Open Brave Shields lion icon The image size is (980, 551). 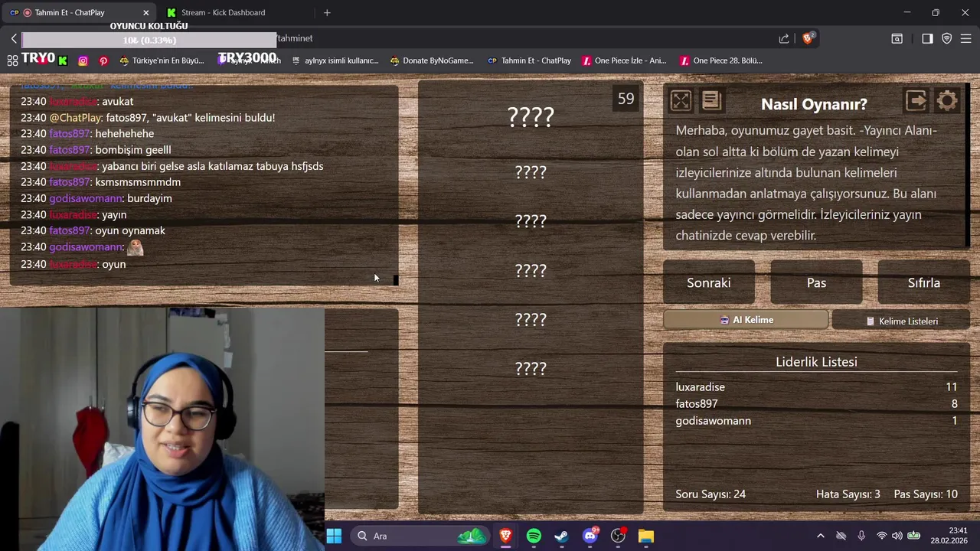click(807, 38)
